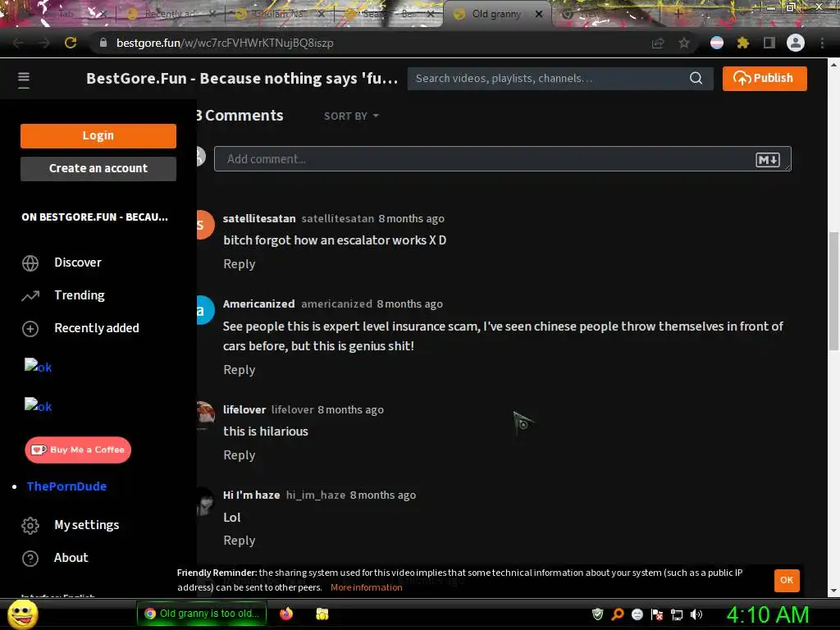Open the new tab plus button
This screenshot has width=840, height=630.
[x=678, y=14]
